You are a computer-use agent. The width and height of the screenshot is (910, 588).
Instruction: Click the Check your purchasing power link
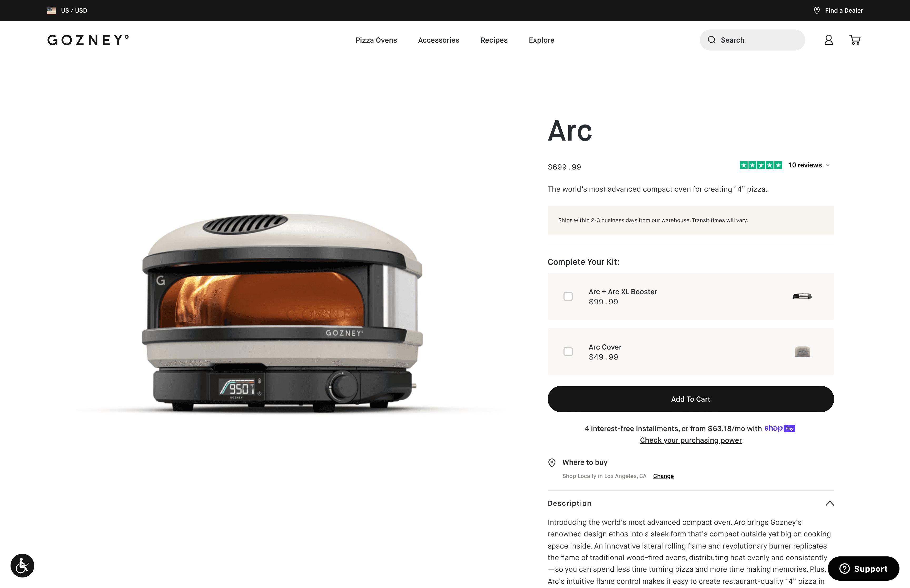(690, 440)
